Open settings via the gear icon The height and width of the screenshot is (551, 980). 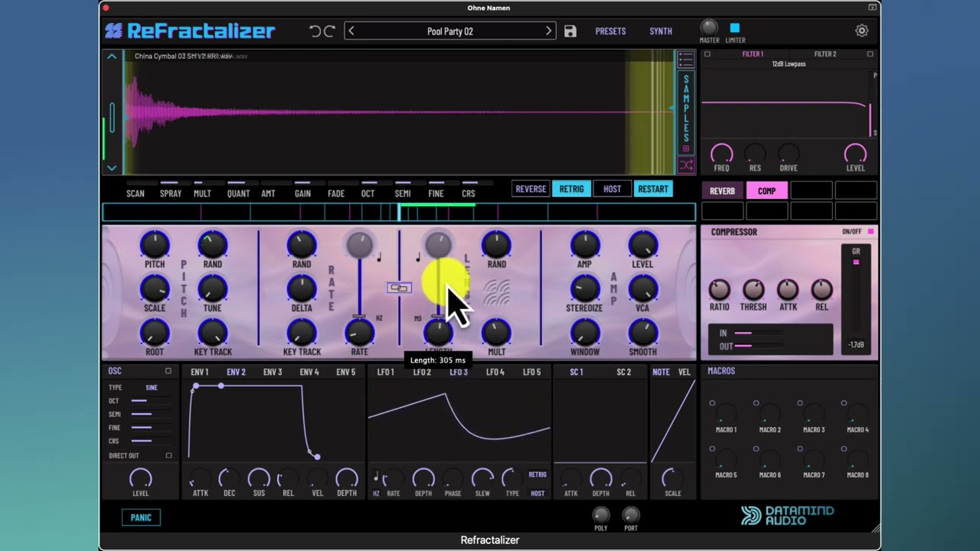coord(862,31)
